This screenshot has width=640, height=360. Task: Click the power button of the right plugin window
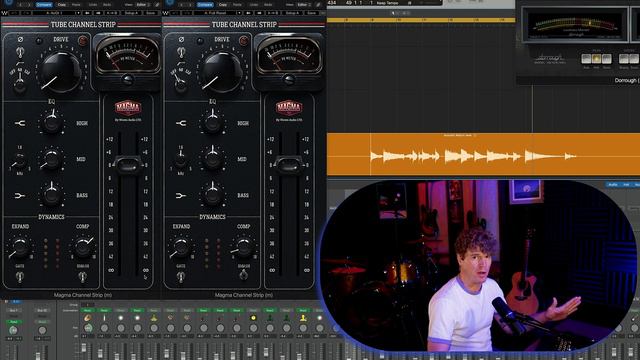coord(170,2)
